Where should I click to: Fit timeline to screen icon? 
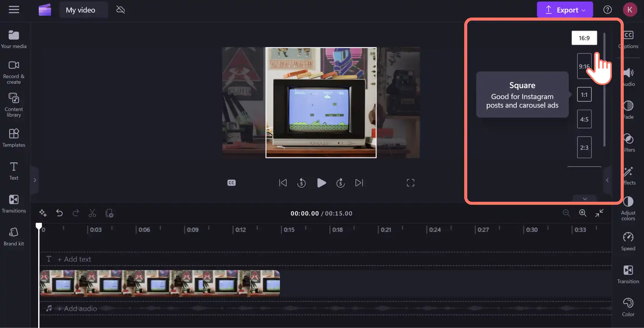[599, 213]
